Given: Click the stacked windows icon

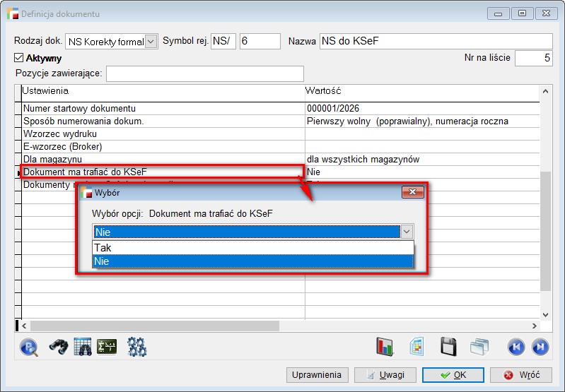Looking at the screenshot, I should click(479, 347).
